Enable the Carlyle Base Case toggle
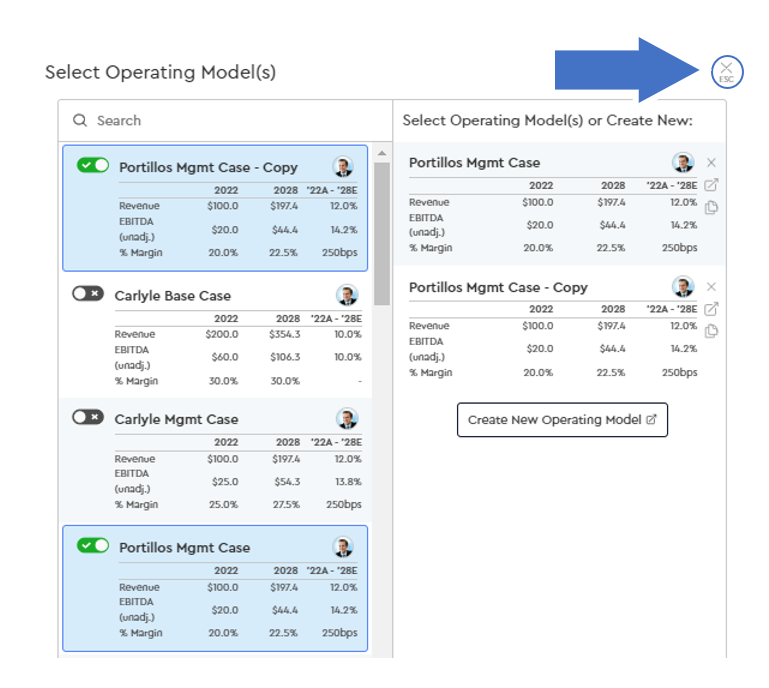The width and height of the screenshot is (769, 688). tap(88, 294)
